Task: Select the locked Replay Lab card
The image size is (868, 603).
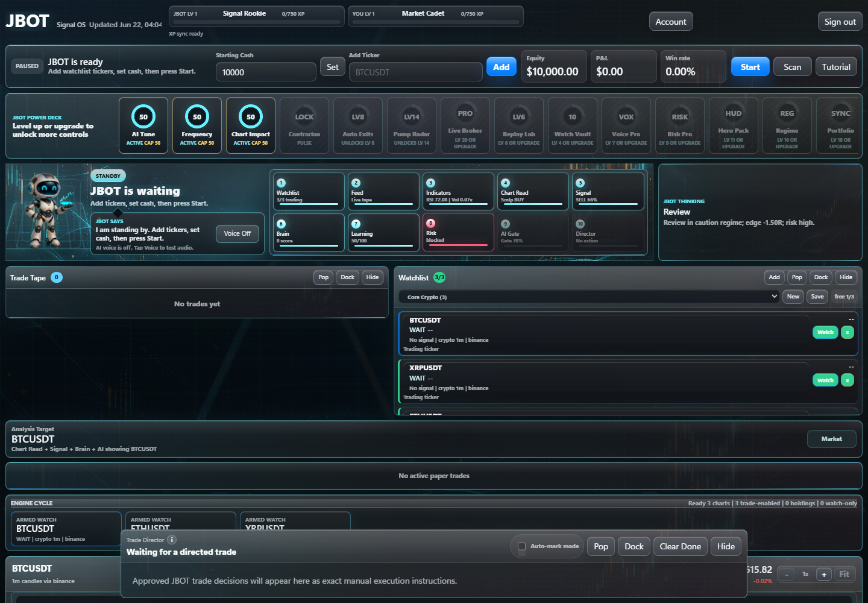Action: point(519,125)
